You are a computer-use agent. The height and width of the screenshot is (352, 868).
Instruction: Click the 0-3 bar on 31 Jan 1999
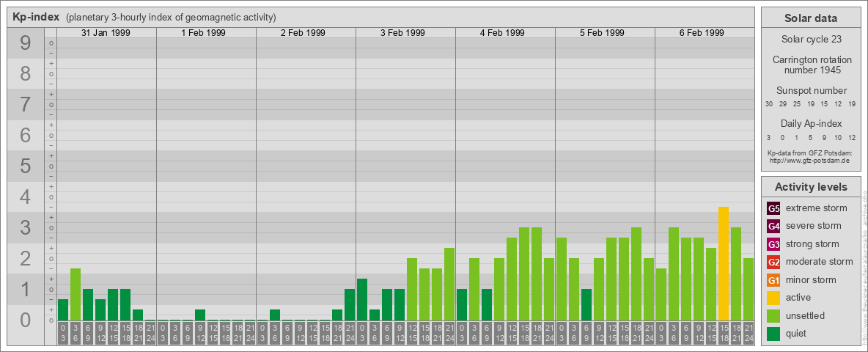point(63,310)
